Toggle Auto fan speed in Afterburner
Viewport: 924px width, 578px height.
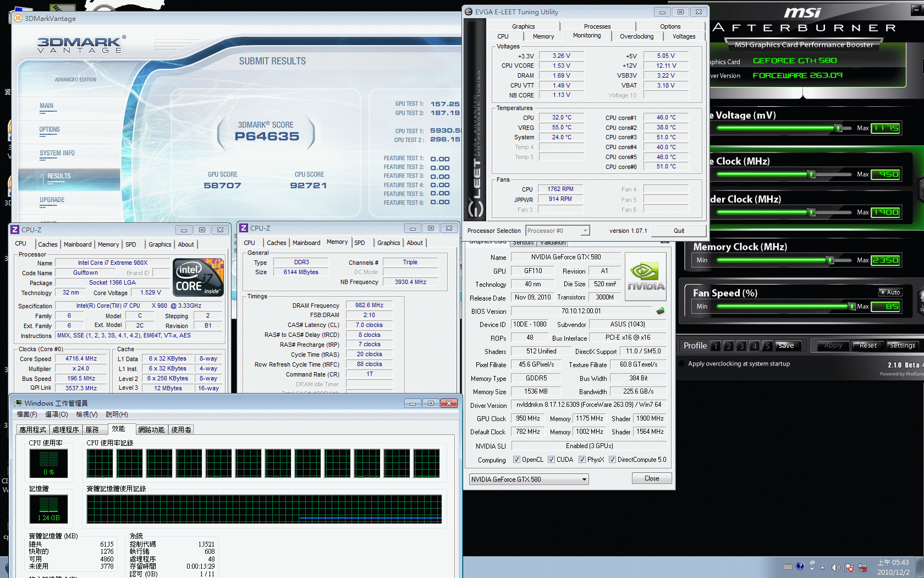(x=889, y=292)
